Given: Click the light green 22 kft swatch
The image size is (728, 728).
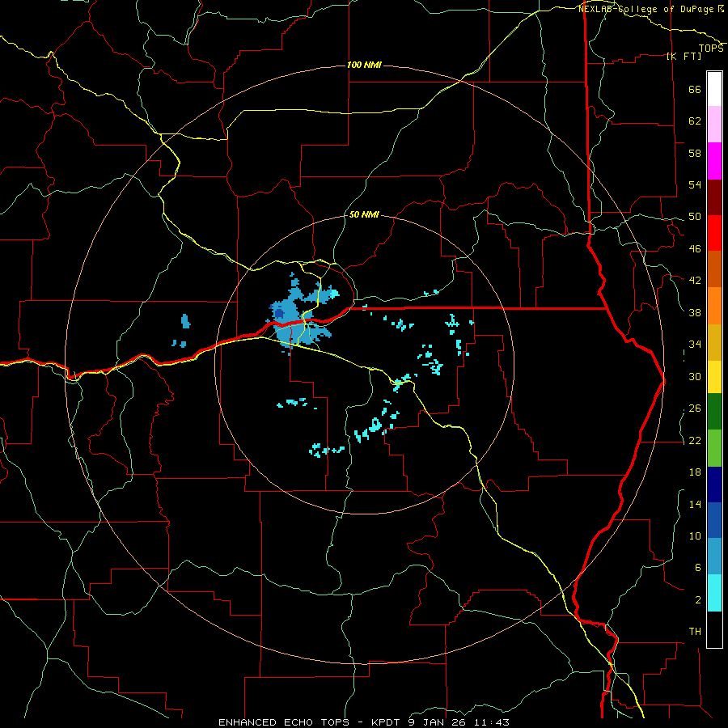Looking at the screenshot, I should pyautogui.click(x=714, y=448).
